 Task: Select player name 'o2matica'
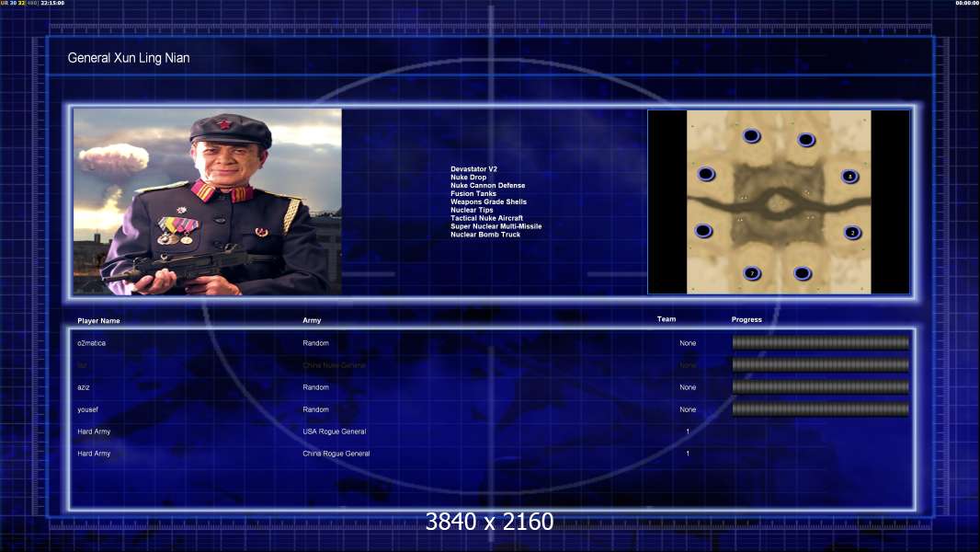tap(91, 343)
